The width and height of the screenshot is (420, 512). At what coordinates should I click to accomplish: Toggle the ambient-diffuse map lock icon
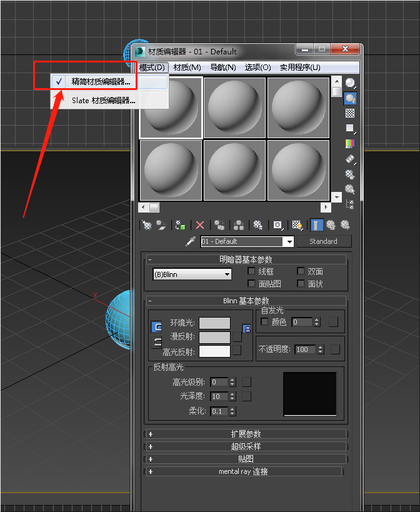click(x=247, y=328)
